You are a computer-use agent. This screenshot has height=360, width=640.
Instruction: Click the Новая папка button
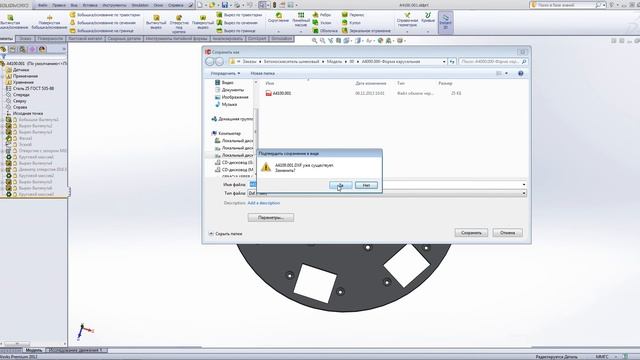point(262,73)
